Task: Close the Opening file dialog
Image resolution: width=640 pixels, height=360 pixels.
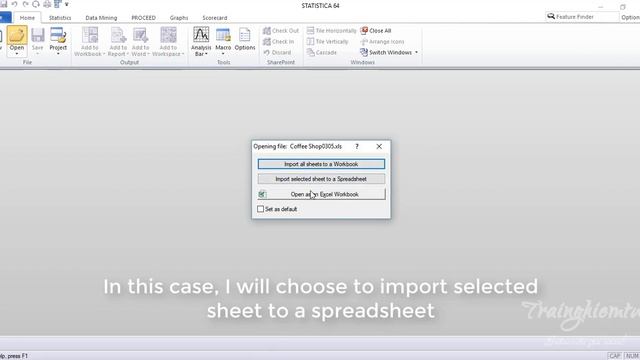Action: point(379,146)
